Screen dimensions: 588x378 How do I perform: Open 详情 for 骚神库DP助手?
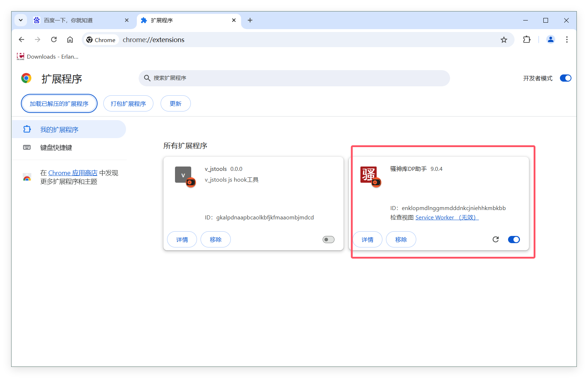click(367, 240)
